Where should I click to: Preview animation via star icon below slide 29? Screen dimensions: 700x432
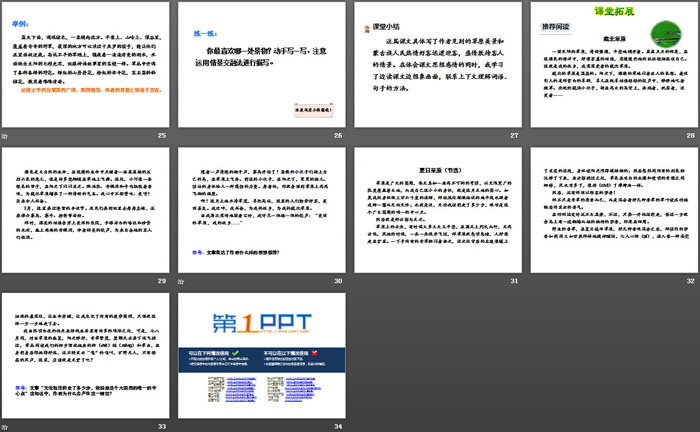[x=6, y=283]
